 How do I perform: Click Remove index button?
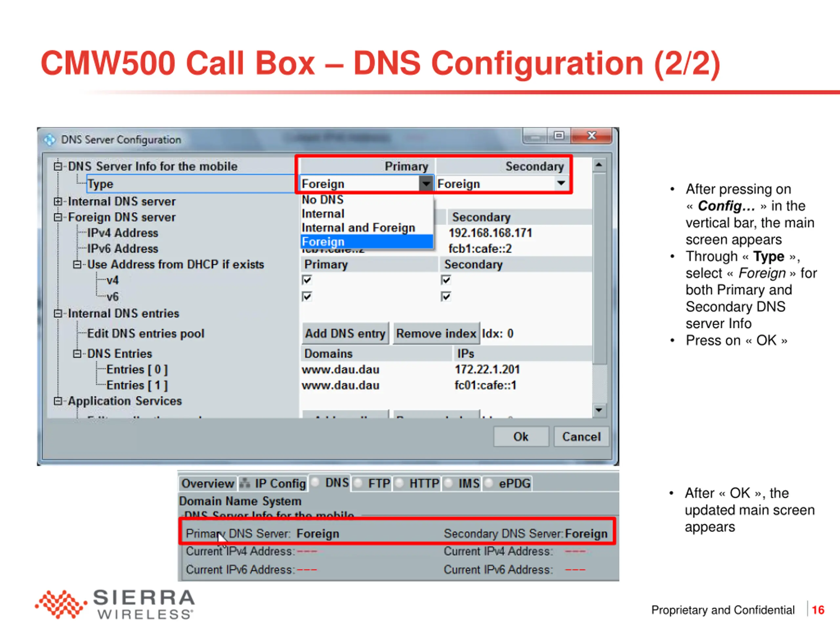(436, 333)
